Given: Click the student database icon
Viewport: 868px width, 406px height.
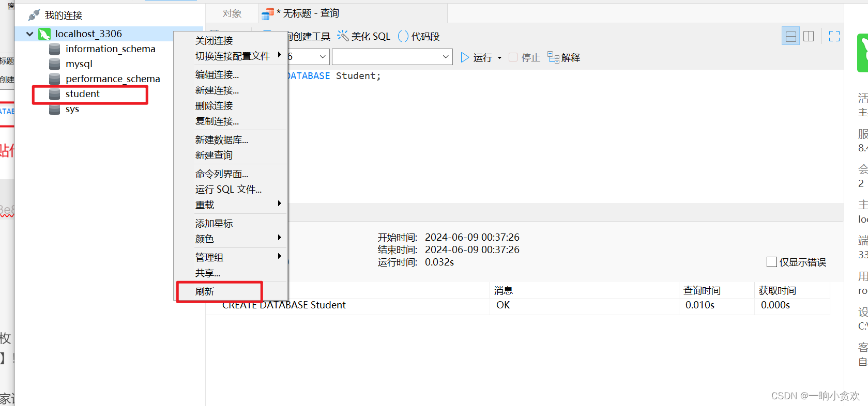Looking at the screenshot, I should point(54,94).
